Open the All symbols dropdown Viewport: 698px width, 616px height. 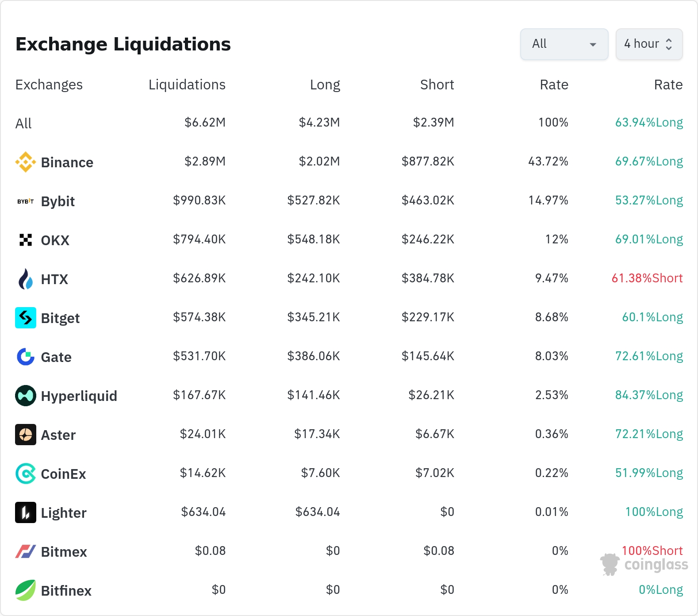tap(564, 44)
